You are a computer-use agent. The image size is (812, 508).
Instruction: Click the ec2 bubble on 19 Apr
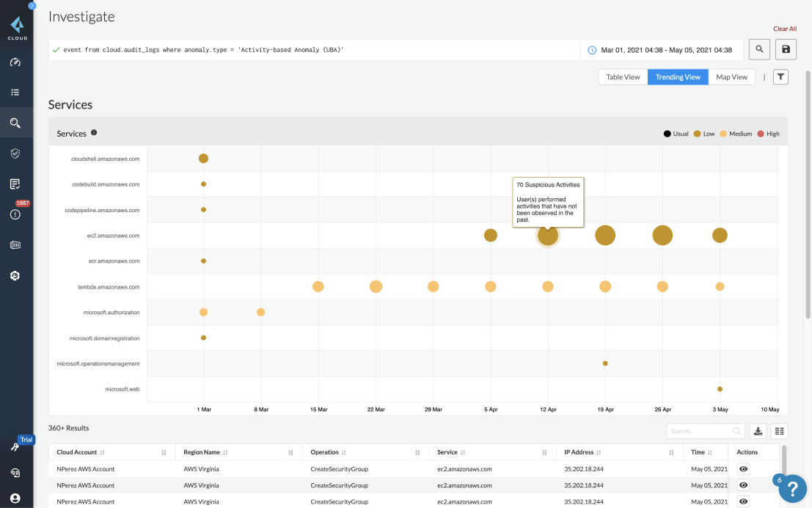pyautogui.click(x=605, y=236)
